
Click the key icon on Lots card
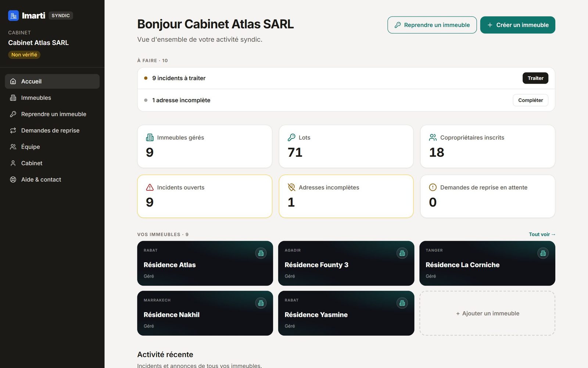291,137
